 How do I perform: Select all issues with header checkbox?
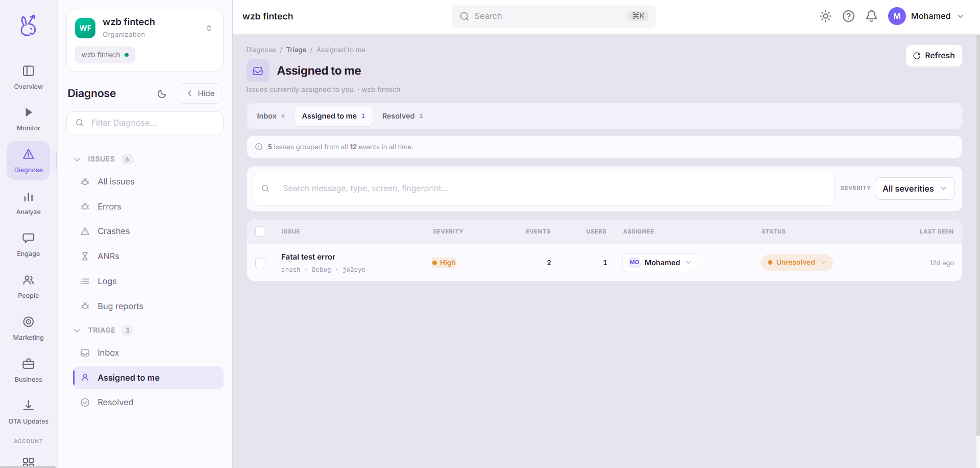pos(260,231)
